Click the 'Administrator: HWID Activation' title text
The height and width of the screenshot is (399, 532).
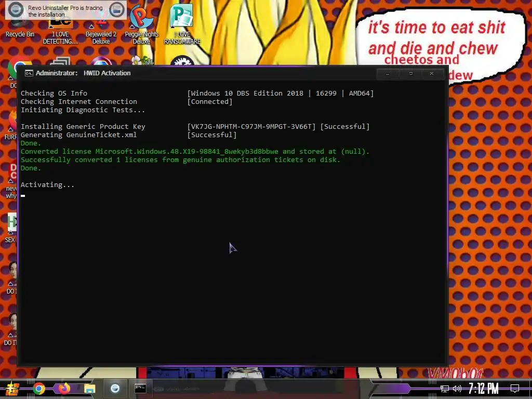(x=83, y=73)
